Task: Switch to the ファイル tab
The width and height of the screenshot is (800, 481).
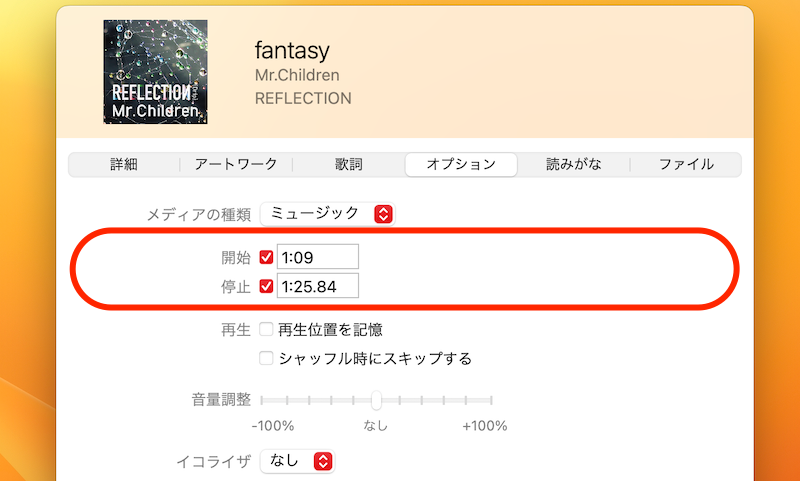Action: [686, 164]
